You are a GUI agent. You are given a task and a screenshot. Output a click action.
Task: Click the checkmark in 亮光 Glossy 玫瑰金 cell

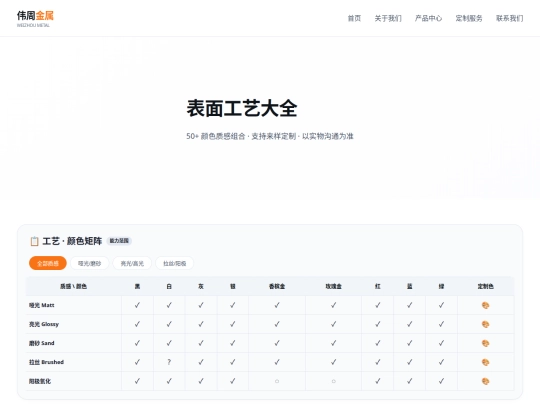333,324
